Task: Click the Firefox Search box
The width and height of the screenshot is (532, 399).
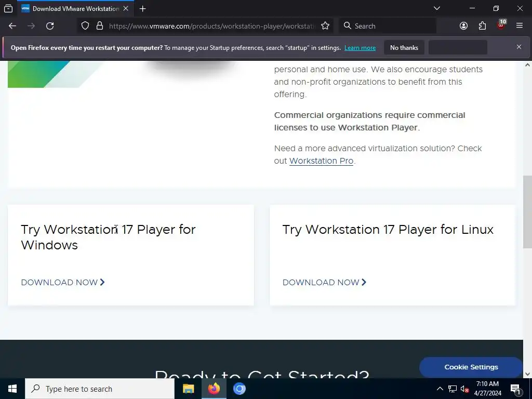Action: tap(388, 26)
